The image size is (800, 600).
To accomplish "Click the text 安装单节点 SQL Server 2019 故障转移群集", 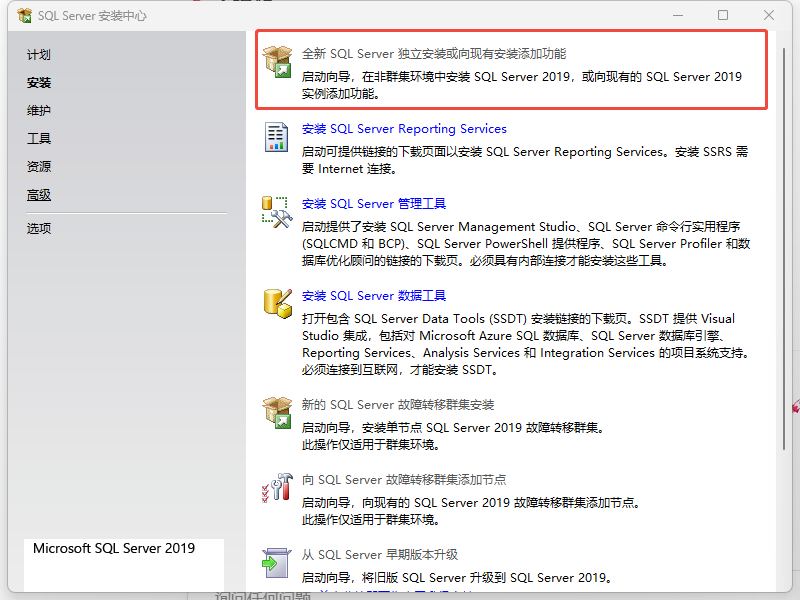I will pyautogui.click(x=480, y=428).
